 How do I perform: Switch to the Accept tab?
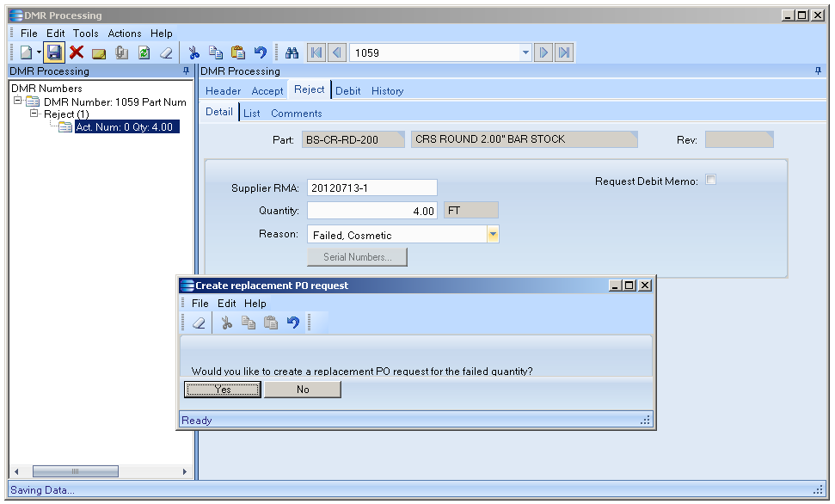click(267, 91)
